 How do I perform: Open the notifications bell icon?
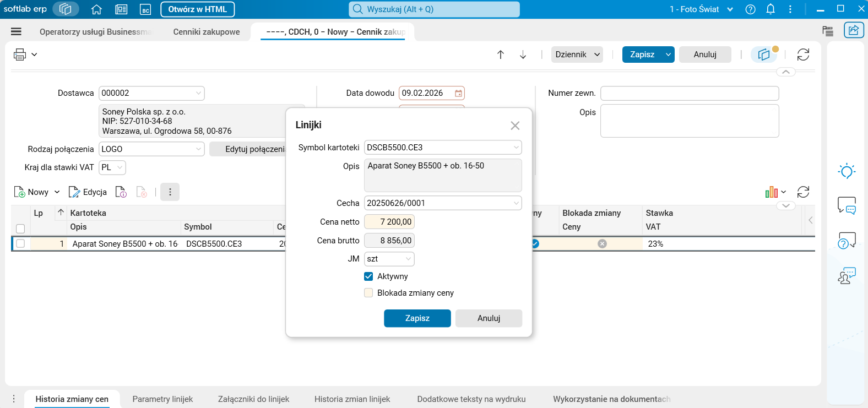tap(771, 9)
